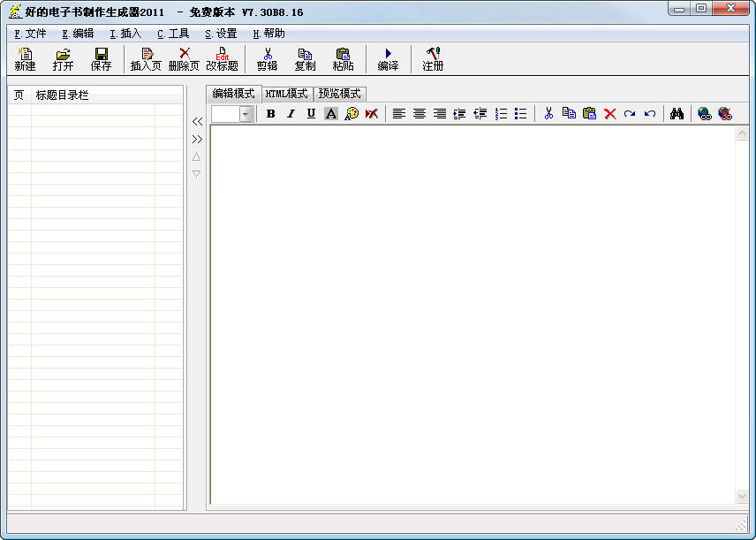Open a file with 打开 icon

point(63,59)
